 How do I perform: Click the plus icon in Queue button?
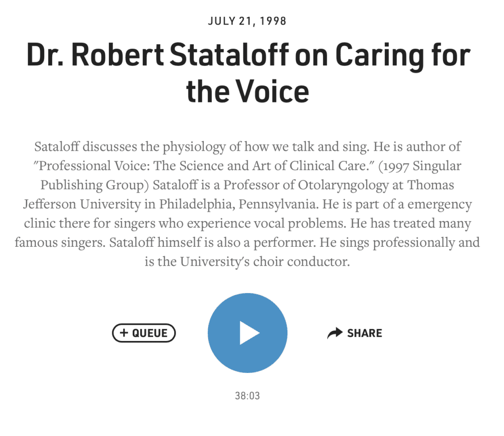(124, 333)
